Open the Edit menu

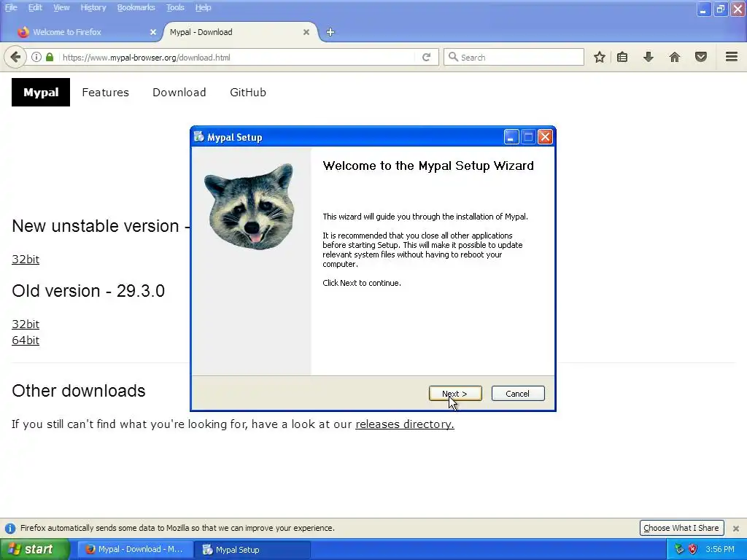(35, 7)
